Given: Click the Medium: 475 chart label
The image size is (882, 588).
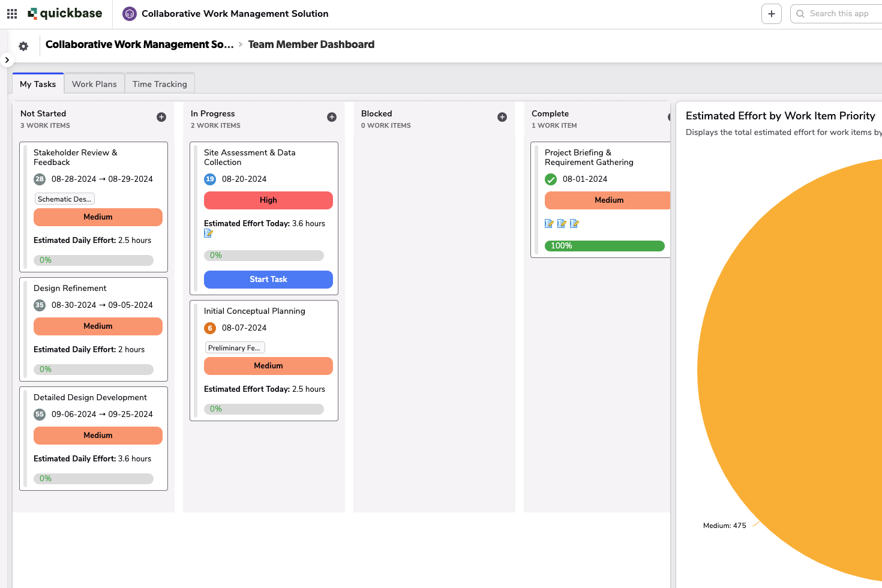Looking at the screenshot, I should [725, 526].
